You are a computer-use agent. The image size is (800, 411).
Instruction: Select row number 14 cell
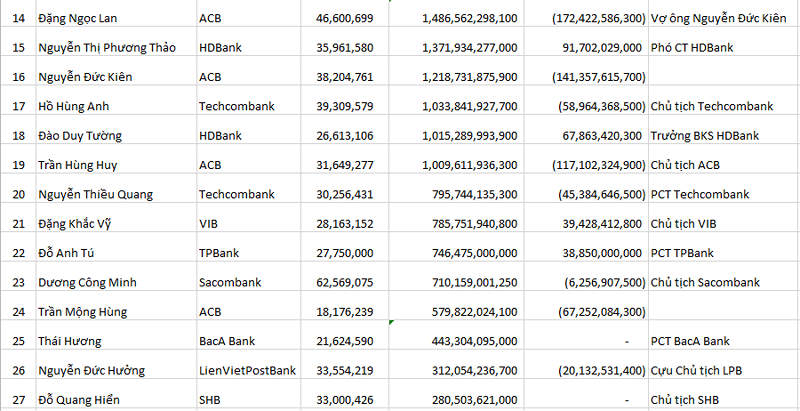[18, 19]
